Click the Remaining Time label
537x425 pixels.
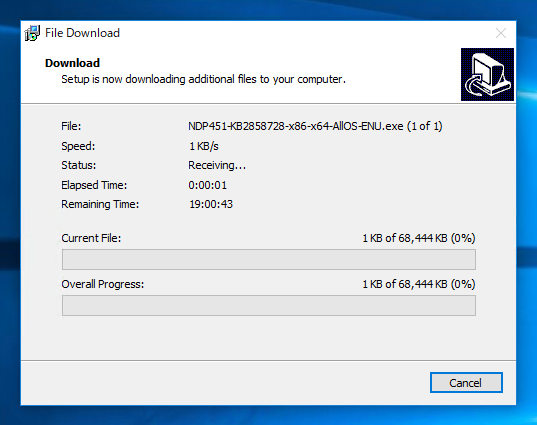click(100, 204)
